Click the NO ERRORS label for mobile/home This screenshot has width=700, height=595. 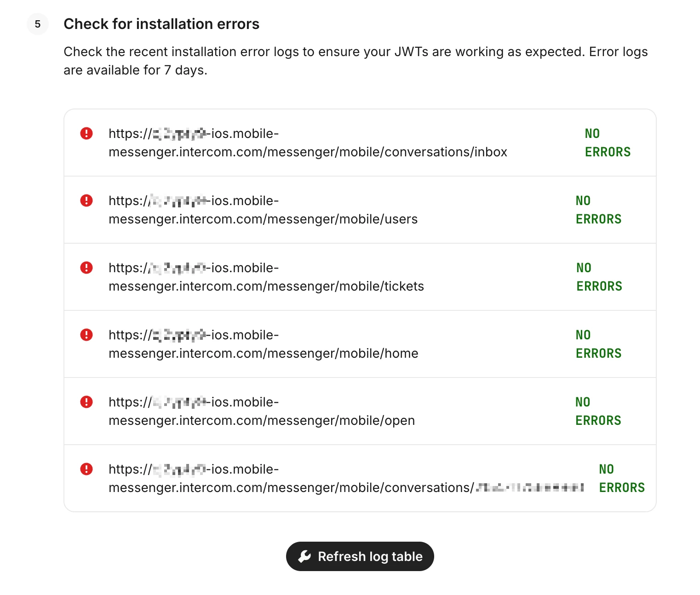click(598, 344)
